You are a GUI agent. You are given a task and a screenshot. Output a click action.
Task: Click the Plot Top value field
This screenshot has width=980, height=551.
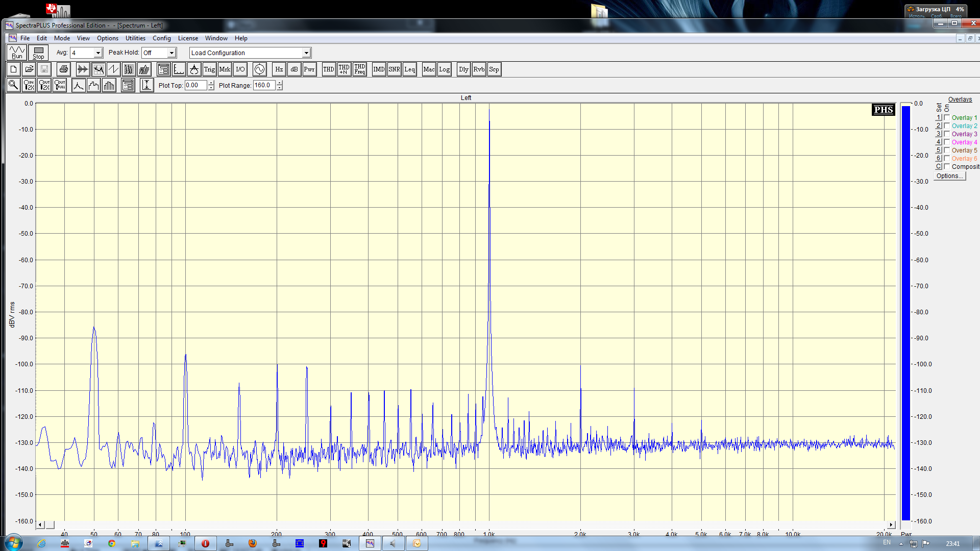(x=196, y=85)
